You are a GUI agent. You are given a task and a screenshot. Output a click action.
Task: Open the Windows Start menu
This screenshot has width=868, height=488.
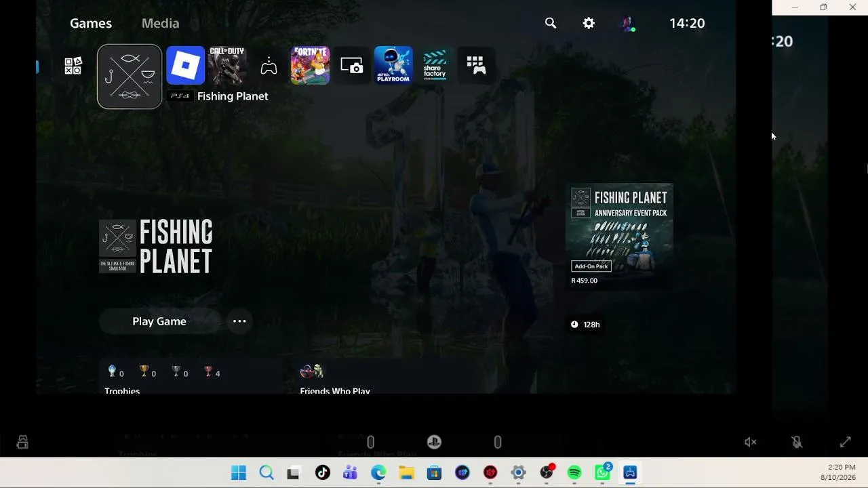tap(239, 472)
